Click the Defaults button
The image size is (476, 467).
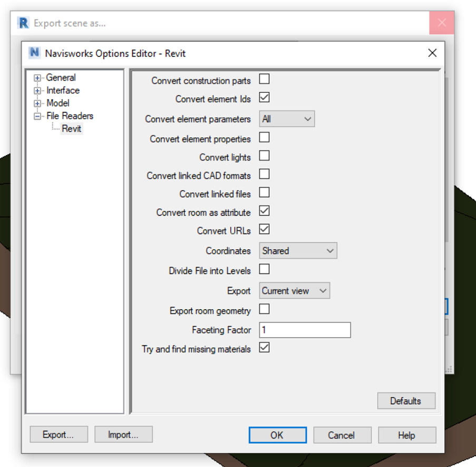coord(406,401)
